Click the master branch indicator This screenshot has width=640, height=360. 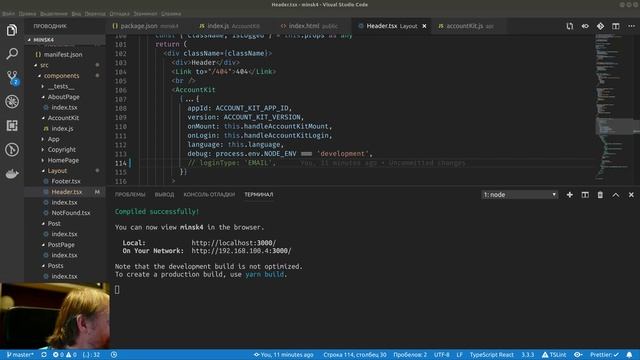[20, 355]
